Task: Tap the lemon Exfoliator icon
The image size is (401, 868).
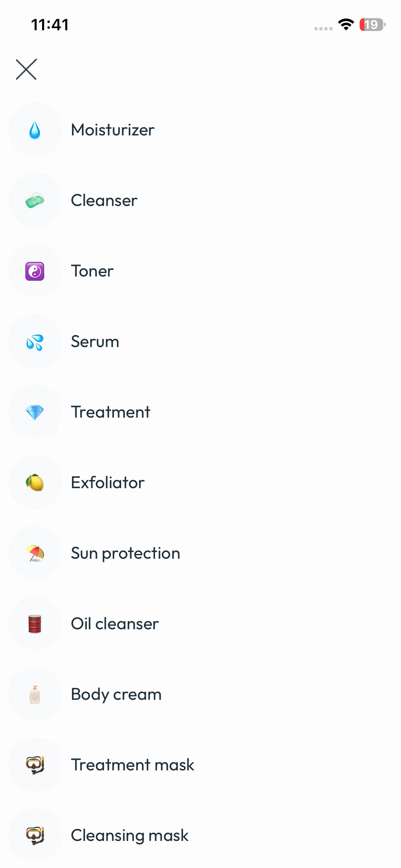Action: pyautogui.click(x=35, y=483)
